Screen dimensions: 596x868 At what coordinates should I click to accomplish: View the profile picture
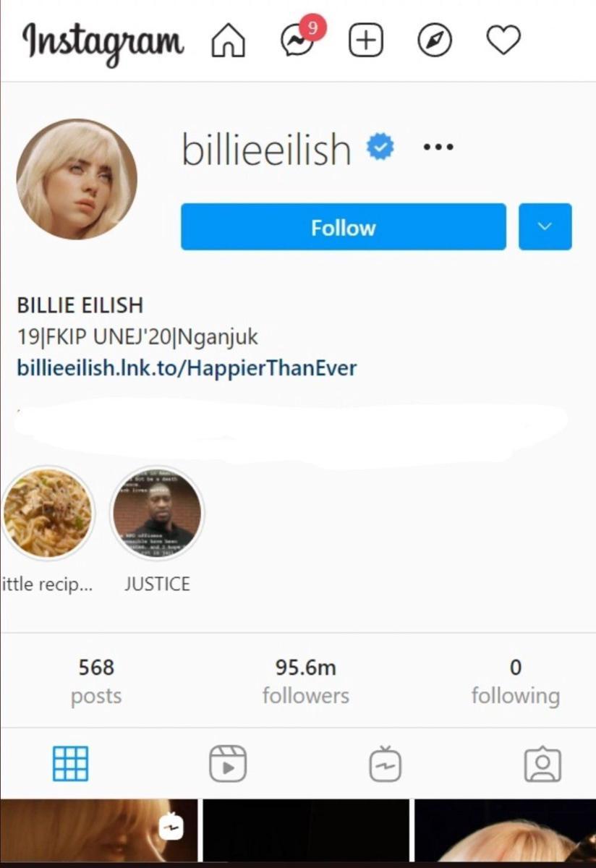(77, 179)
